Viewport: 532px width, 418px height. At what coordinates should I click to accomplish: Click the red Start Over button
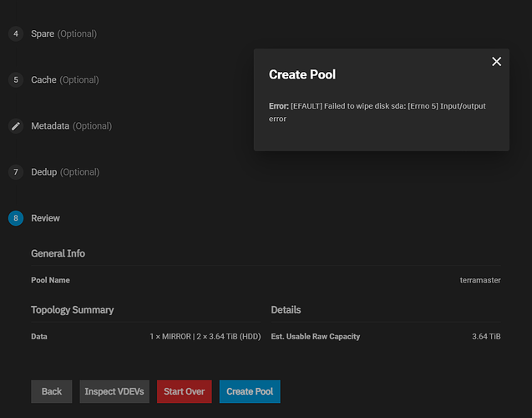pyautogui.click(x=185, y=391)
